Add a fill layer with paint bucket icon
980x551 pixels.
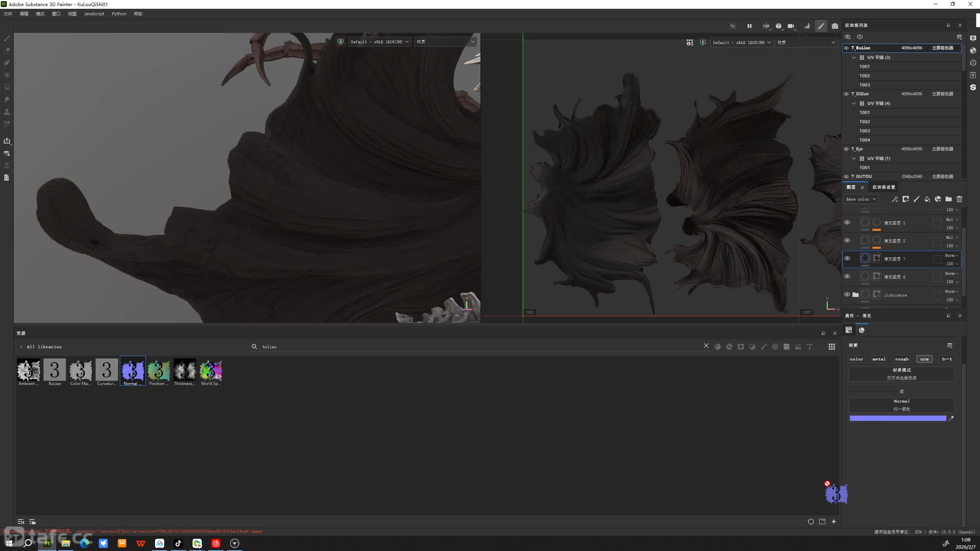[927, 199]
